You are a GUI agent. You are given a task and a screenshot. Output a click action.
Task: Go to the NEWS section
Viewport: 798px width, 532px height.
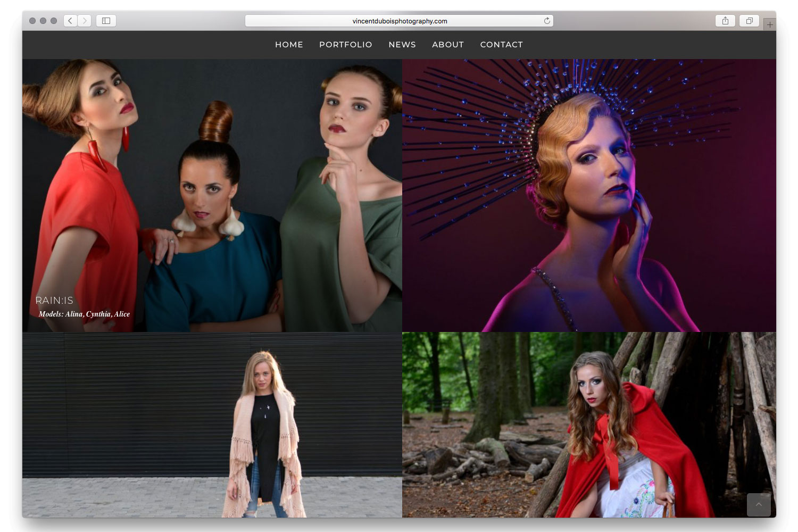(402, 45)
